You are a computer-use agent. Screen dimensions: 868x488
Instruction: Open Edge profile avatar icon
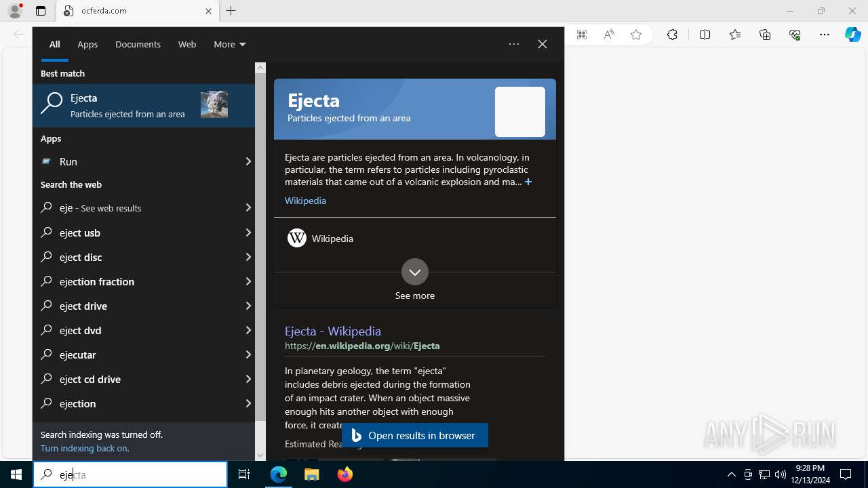(x=15, y=11)
